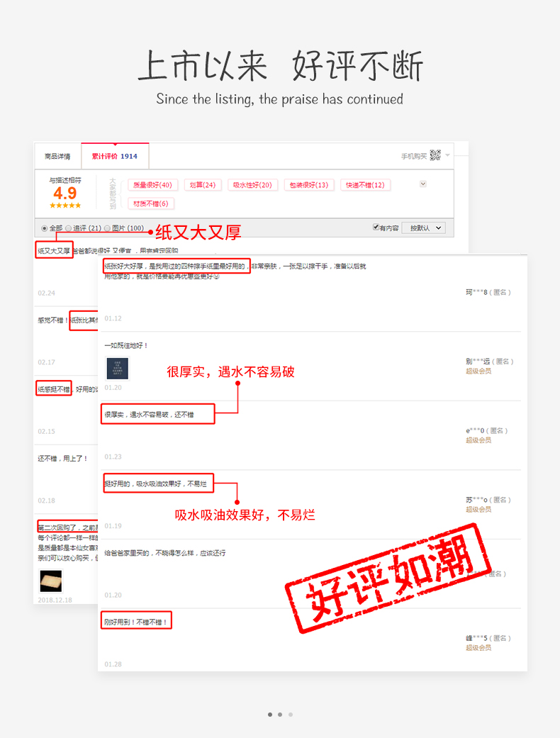Viewport: 560px width, 738px height.
Task: Switch to the 商品详情 tab
Action: coord(57,156)
